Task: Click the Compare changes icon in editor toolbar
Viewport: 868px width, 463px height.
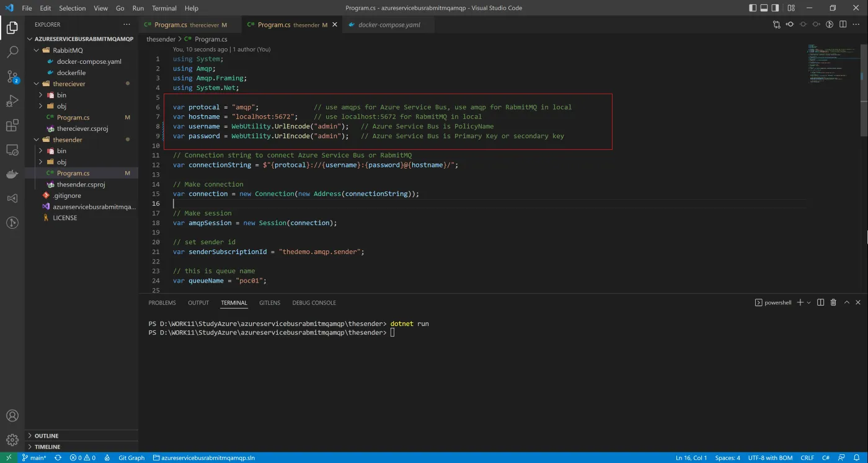Action: pyautogui.click(x=776, y=25)
